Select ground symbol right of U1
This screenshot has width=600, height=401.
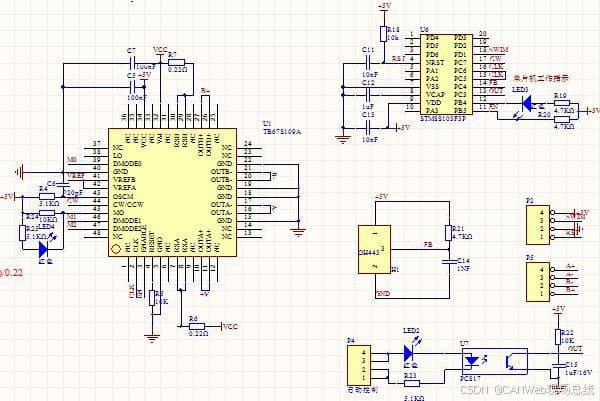298,233
